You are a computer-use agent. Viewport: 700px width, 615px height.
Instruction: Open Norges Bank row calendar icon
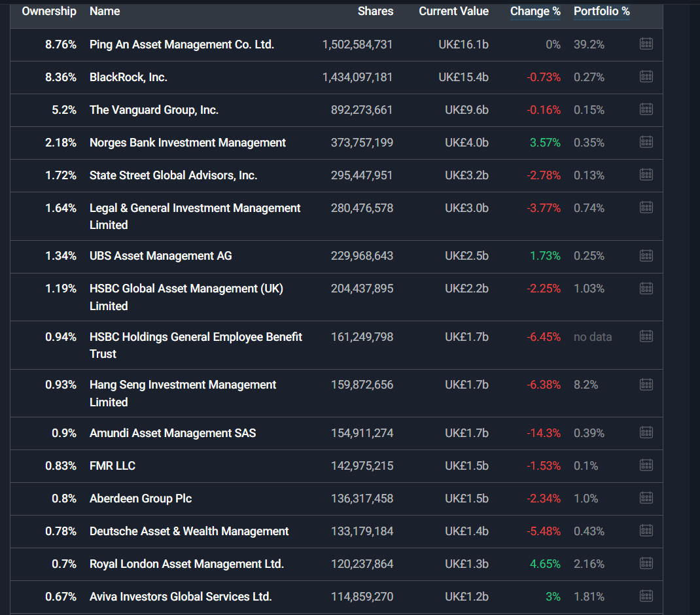tap(646, 143)
